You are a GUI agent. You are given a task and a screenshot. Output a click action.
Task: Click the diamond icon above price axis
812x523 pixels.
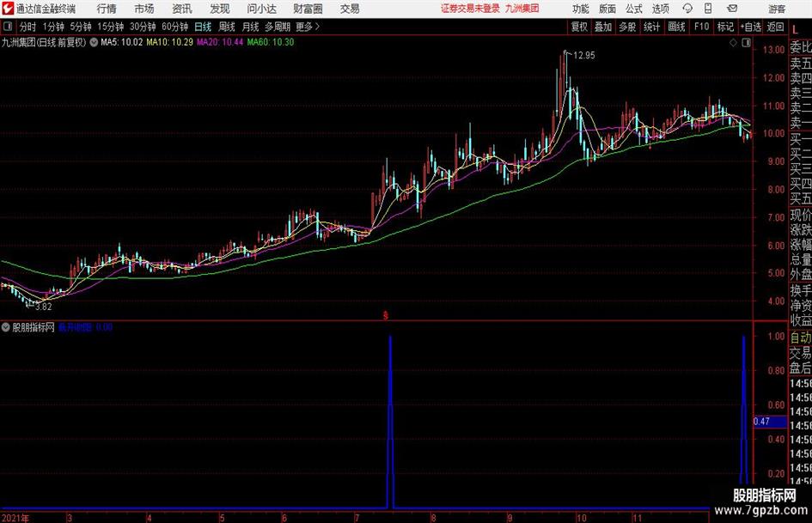(733, 43)
